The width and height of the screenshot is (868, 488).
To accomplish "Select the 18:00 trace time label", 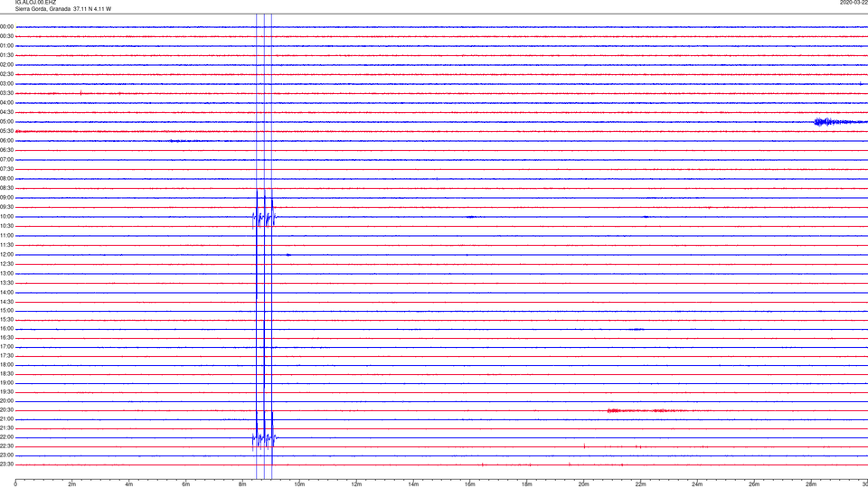I will (x=6, y=364).
